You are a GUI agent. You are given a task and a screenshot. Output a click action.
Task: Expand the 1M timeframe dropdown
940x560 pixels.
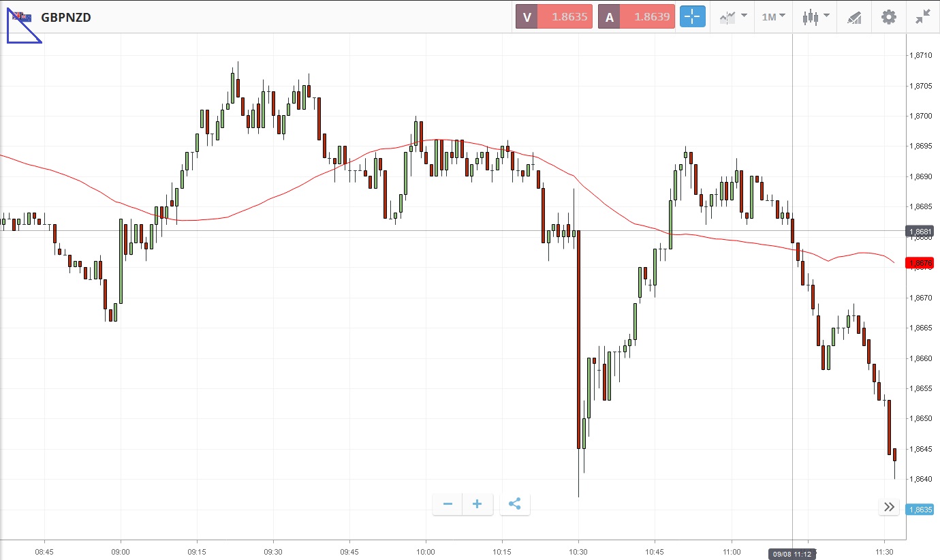(x=773, y=17)
